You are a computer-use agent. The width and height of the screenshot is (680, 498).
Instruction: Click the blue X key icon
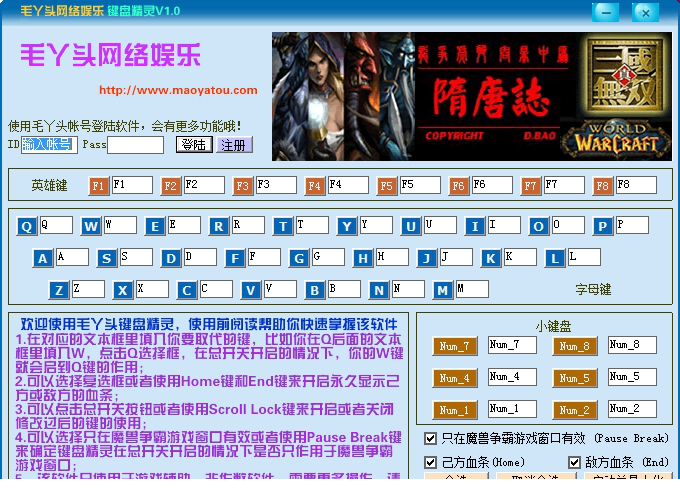[x=123, y=290]
